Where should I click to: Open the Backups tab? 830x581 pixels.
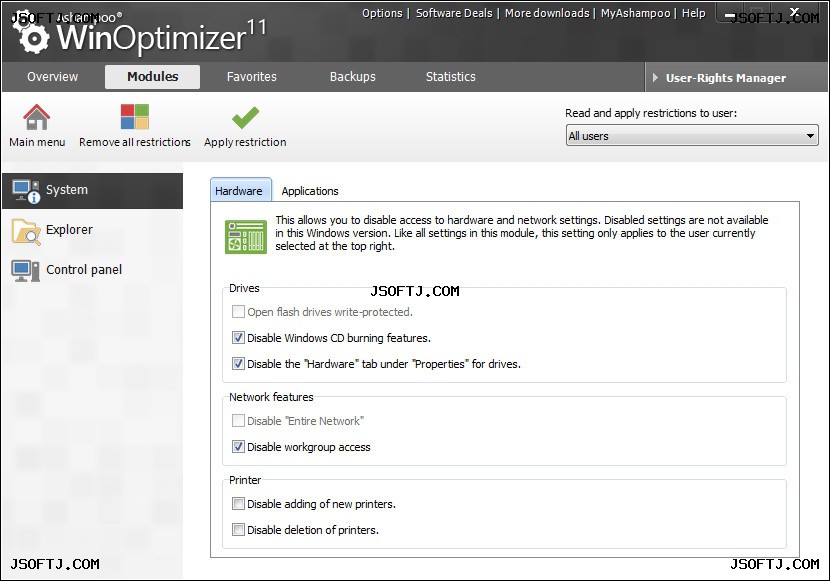coord(353,77)
